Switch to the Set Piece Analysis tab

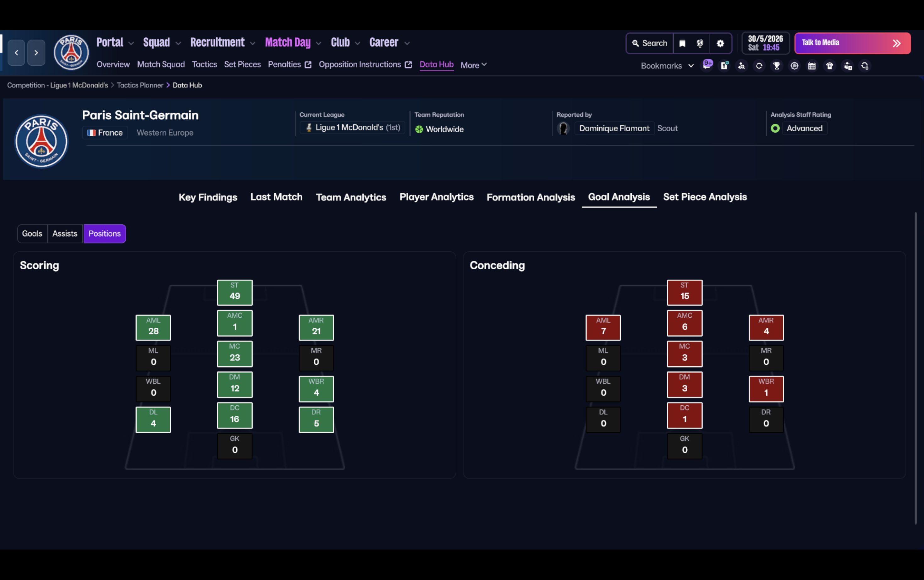click(705, 197)
